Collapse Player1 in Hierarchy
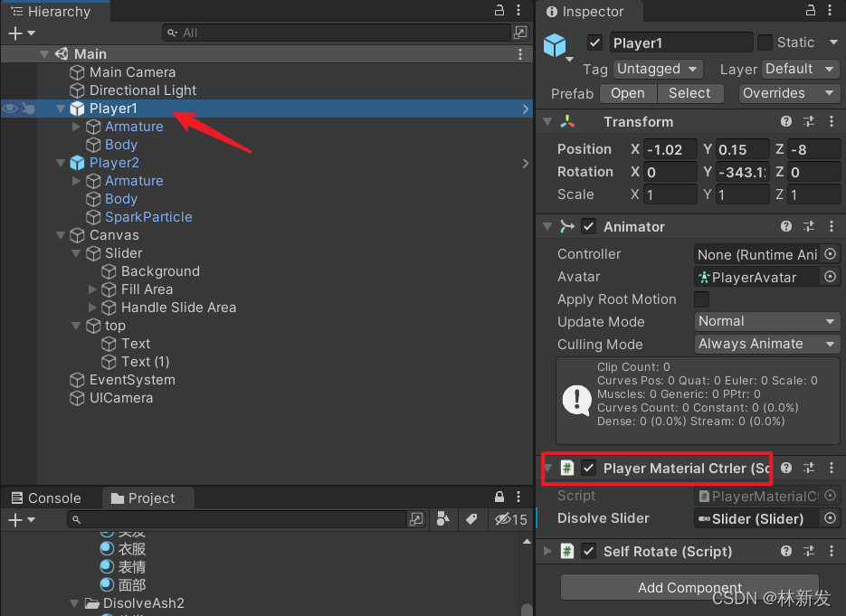This screenshot has width=846, height=616. point(61,109)
